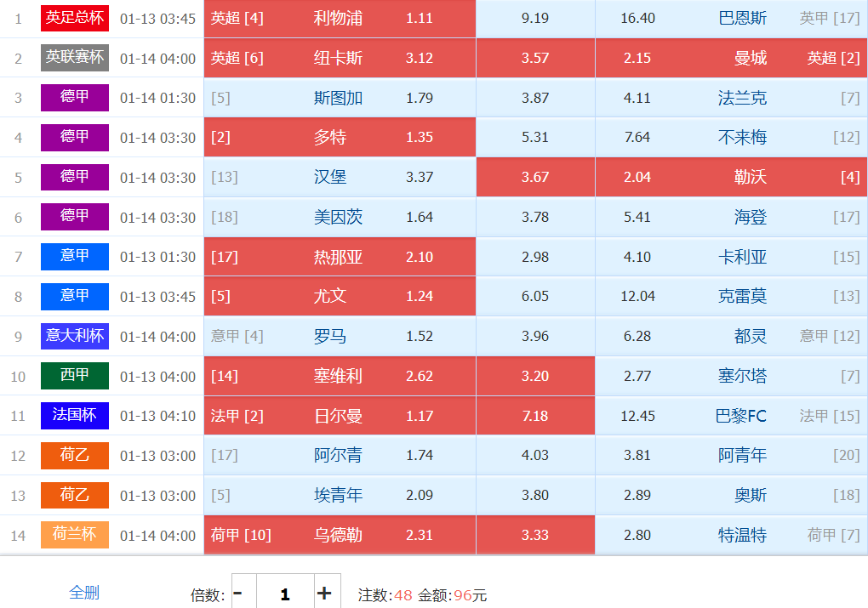Screen dimensions: 868x608
Task: Increase the multiplier with the plus button
Action: click(324, 593)
